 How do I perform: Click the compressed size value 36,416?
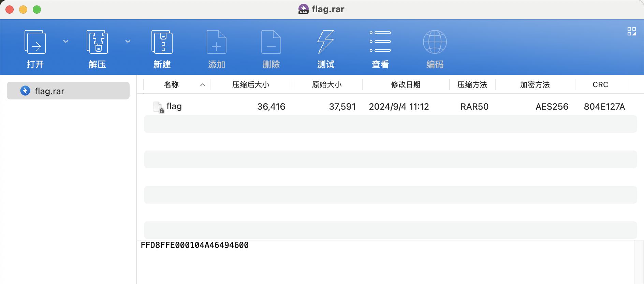tap(271, 107)
